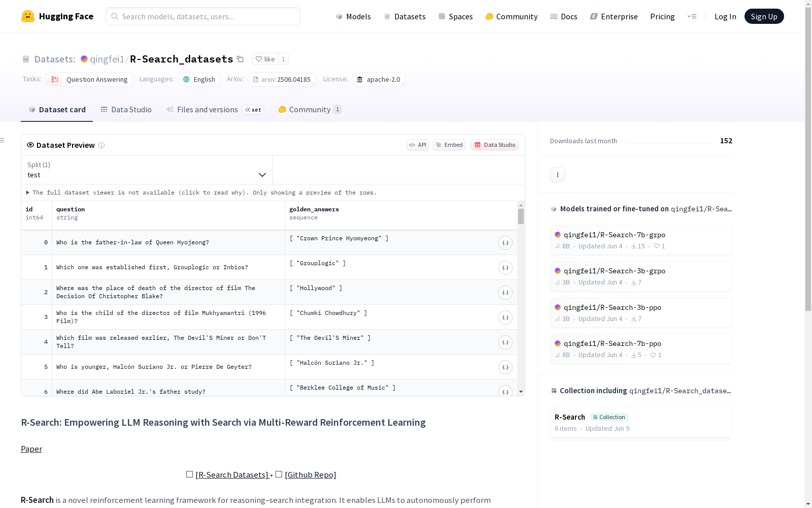The height and width of the screenshot is (508, 812).
Task: Open Docs in top navigation
Action: tap(564, 16)
